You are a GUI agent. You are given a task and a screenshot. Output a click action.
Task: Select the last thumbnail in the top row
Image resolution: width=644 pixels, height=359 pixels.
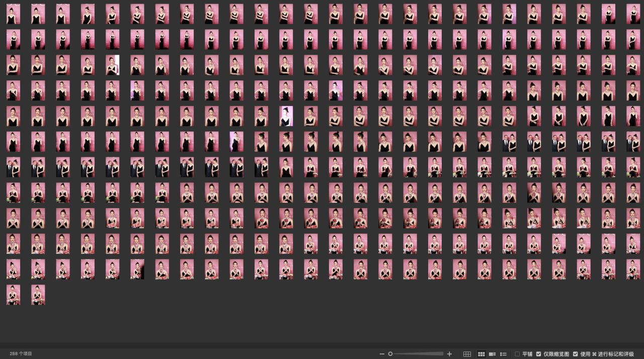click(x=633, y=14)
